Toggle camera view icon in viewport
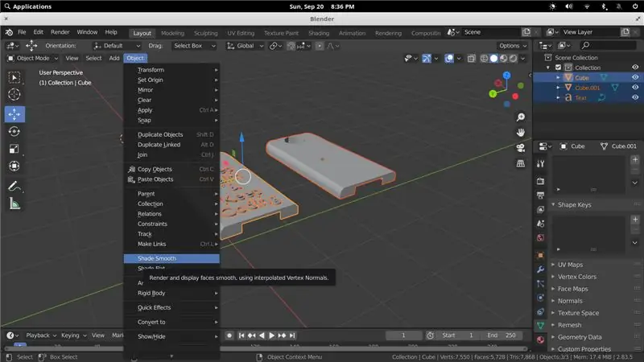The image size is (644, 362). pyautogui.click(x=521, y=148)
